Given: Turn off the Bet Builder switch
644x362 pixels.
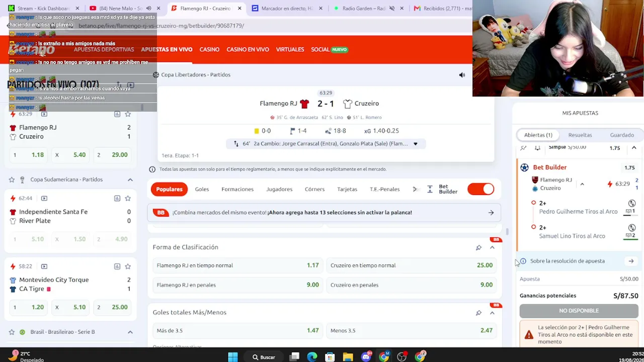Looking at the screenshot, I should (481, 189).
